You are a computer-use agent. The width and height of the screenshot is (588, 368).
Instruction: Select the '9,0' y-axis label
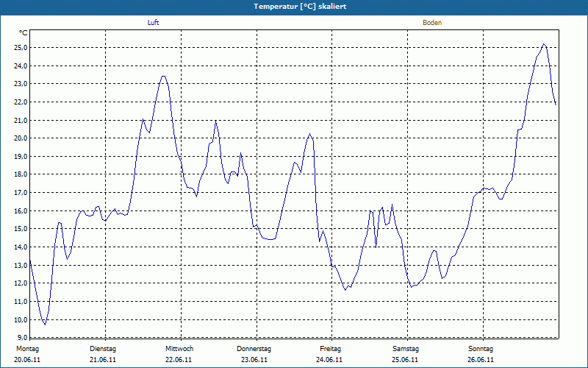click(22, 337)
